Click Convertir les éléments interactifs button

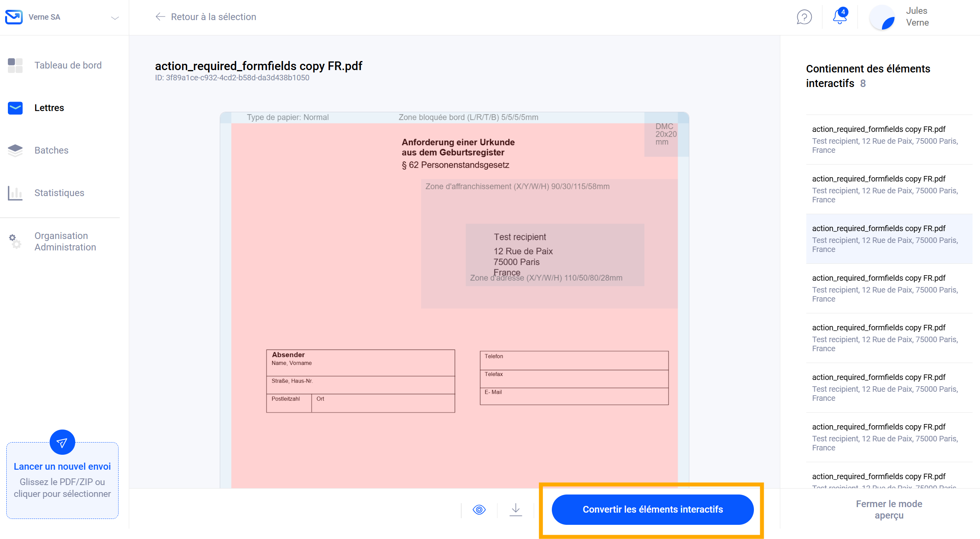652,509
